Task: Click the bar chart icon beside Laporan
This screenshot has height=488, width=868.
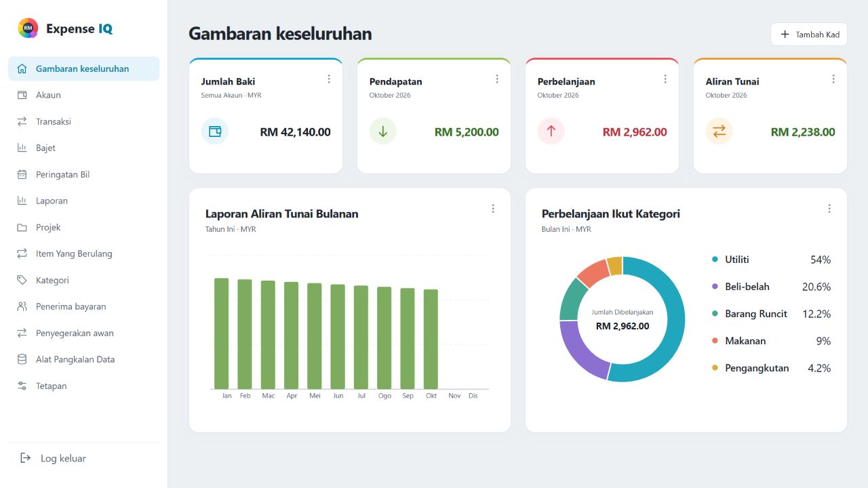Action: coord(22,201)
